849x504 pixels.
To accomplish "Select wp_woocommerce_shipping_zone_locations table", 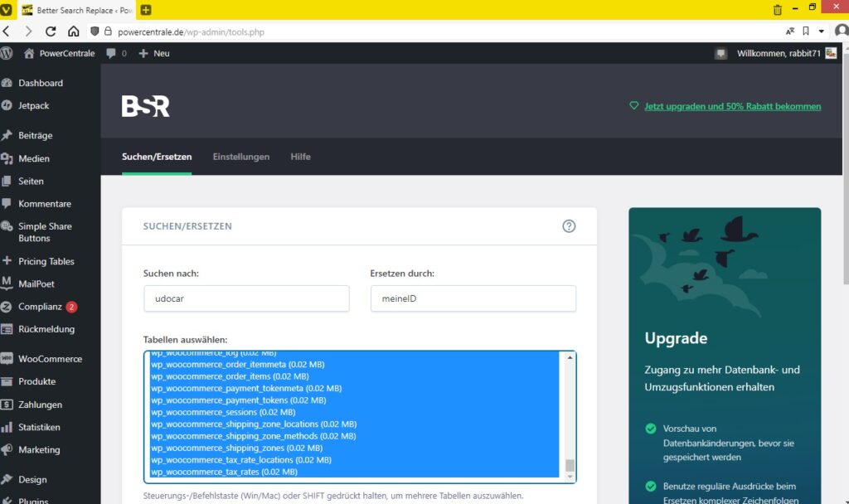I will 355,424.
